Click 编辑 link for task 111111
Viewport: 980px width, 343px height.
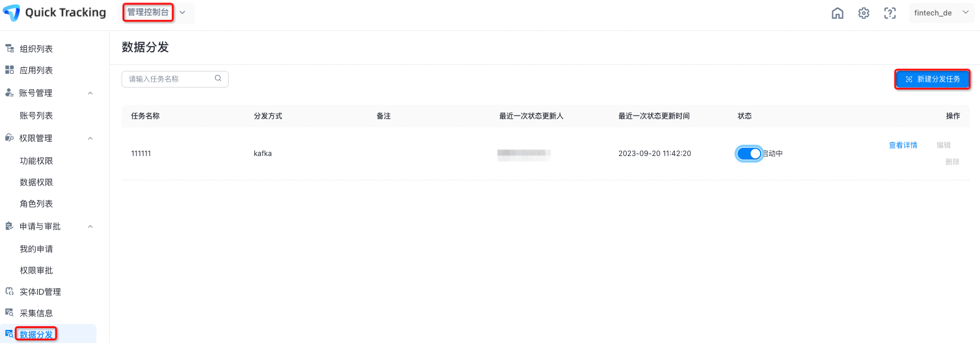point(944,145)
